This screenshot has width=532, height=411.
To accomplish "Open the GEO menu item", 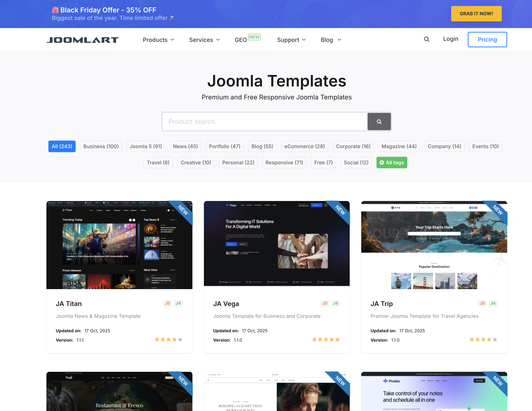I will (241, 40).
